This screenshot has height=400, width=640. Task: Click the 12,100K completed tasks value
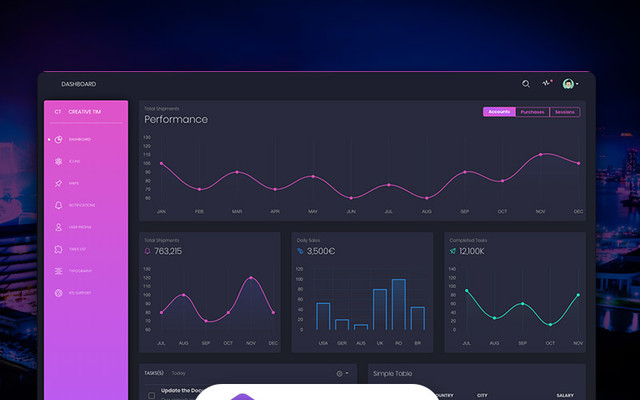pyautogui.click(x=471, y=251)
